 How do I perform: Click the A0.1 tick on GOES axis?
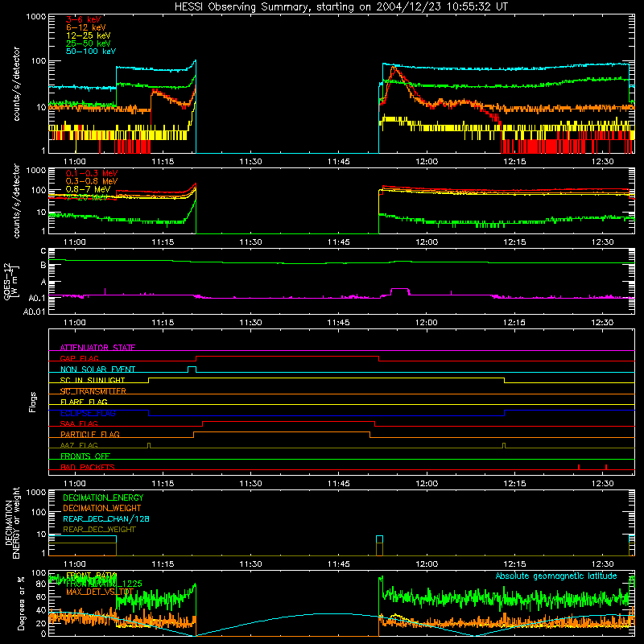point(36,298)
